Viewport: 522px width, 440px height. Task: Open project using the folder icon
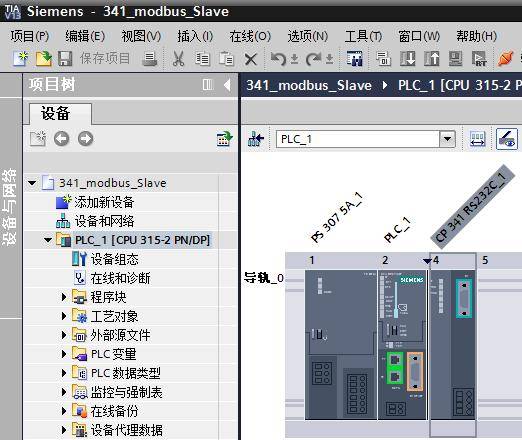click(x=43, y=59)
